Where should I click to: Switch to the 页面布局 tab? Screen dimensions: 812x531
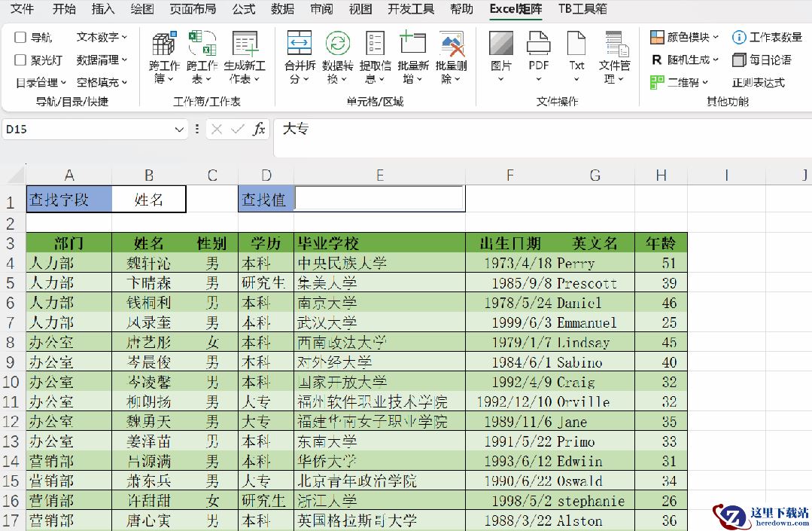193,9
